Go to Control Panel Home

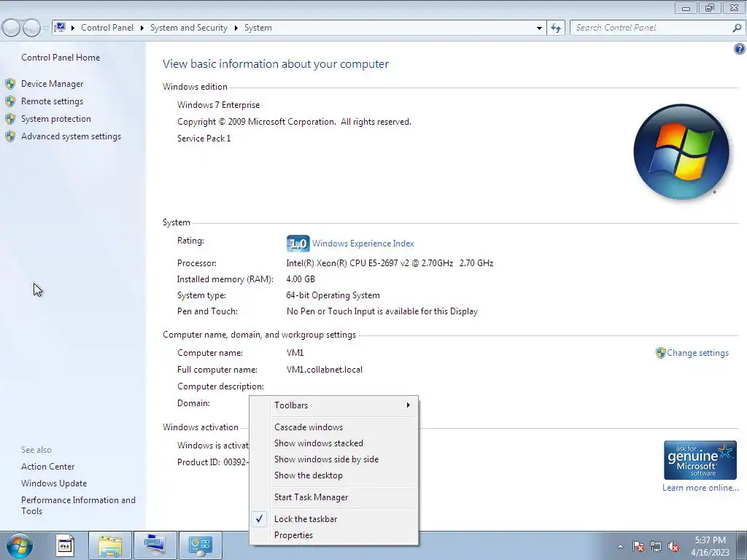[x=61, y=58]
